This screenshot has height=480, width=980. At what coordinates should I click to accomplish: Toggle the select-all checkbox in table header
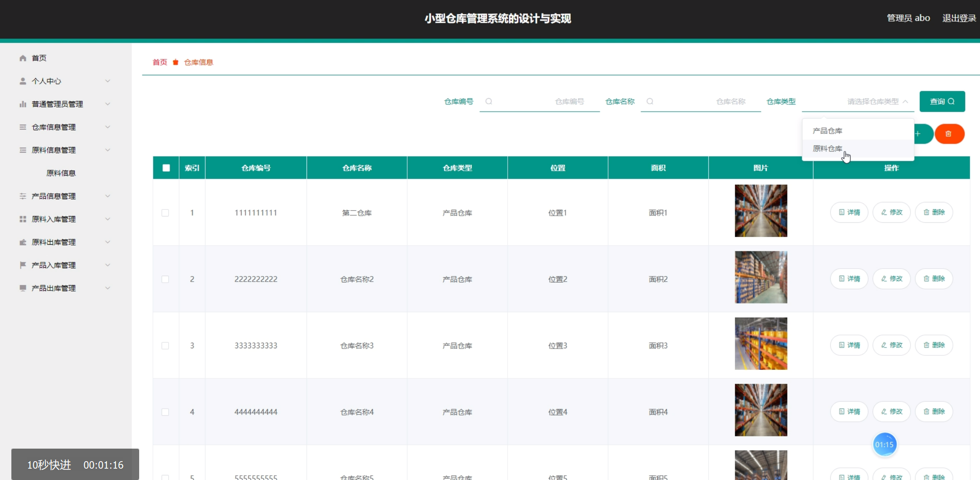166,168
